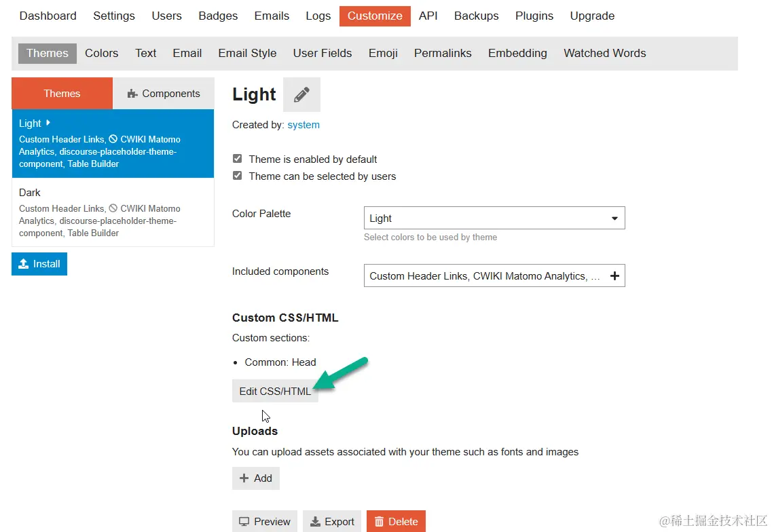Image resolution: width=772 pixels, height=532 pixels.
Task: Open the Color Palette dropdown
Action: [x=494, y=218]
